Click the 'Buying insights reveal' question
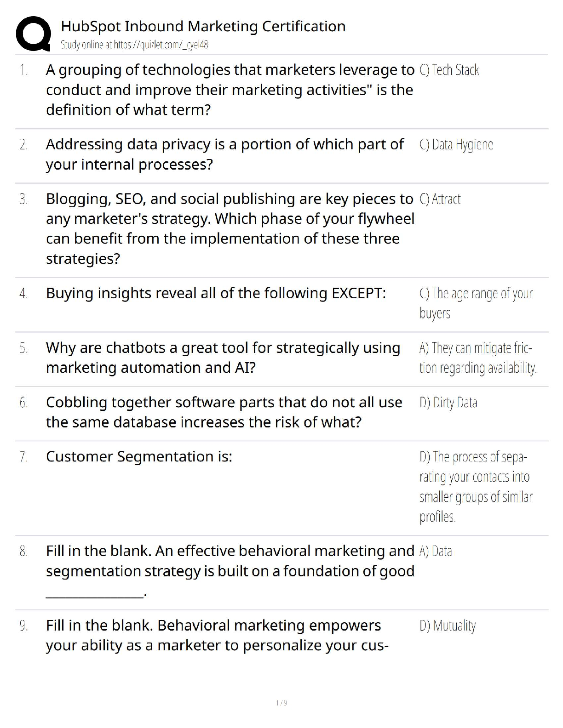 (216, 293)
